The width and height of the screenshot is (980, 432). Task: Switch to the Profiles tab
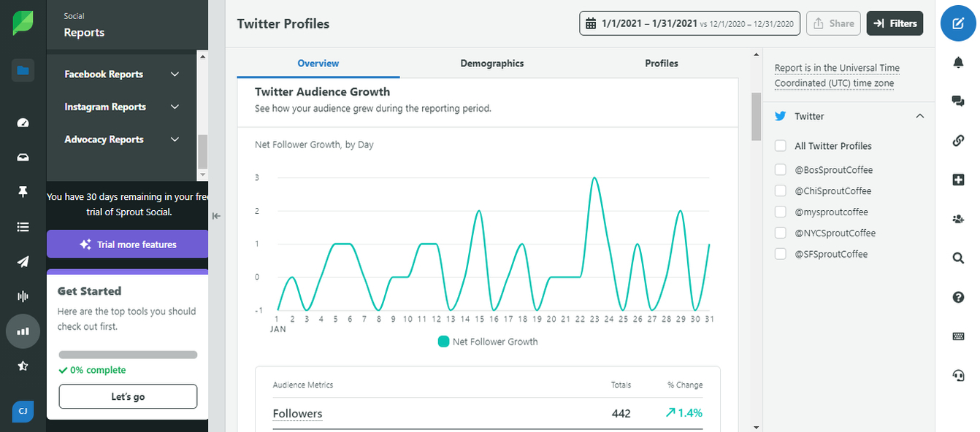coord(662,63)
